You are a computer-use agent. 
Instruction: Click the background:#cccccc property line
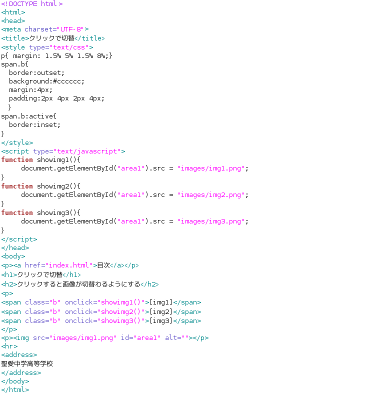[47, 81]
